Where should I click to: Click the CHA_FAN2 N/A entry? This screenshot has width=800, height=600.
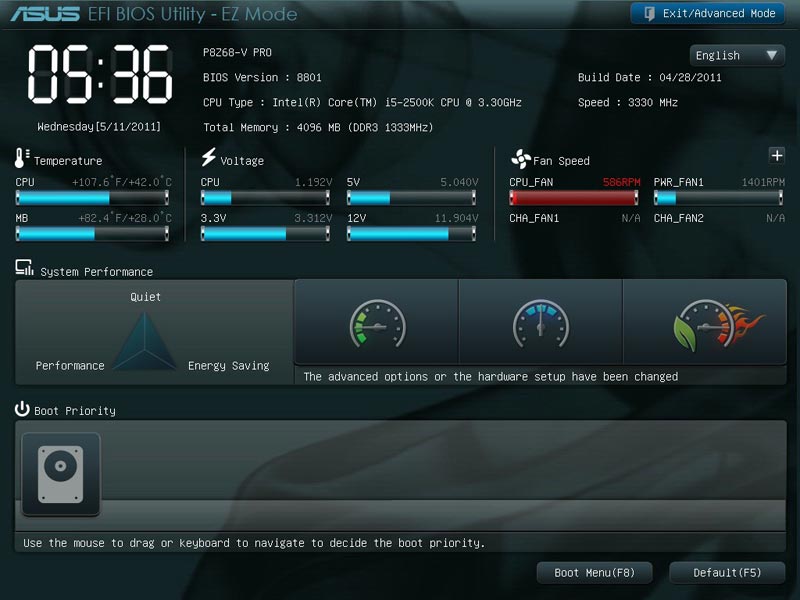[719, 218]
